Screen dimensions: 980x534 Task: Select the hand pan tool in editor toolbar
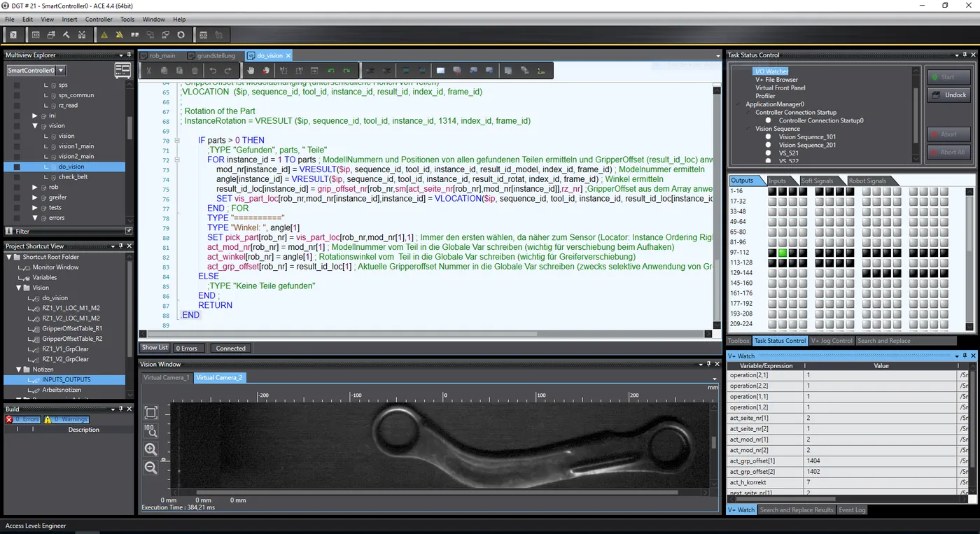click(251, 71)
